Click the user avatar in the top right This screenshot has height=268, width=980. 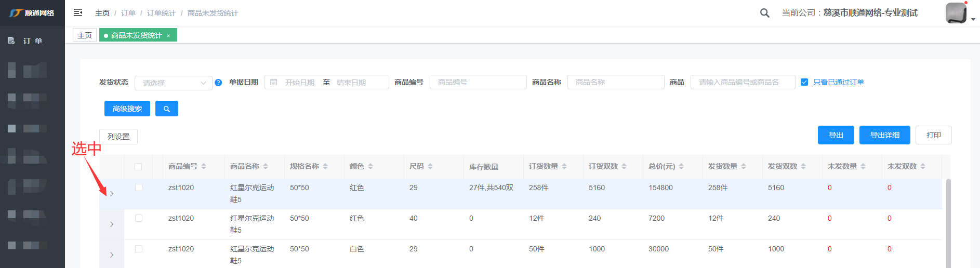[x=956, y=13]
